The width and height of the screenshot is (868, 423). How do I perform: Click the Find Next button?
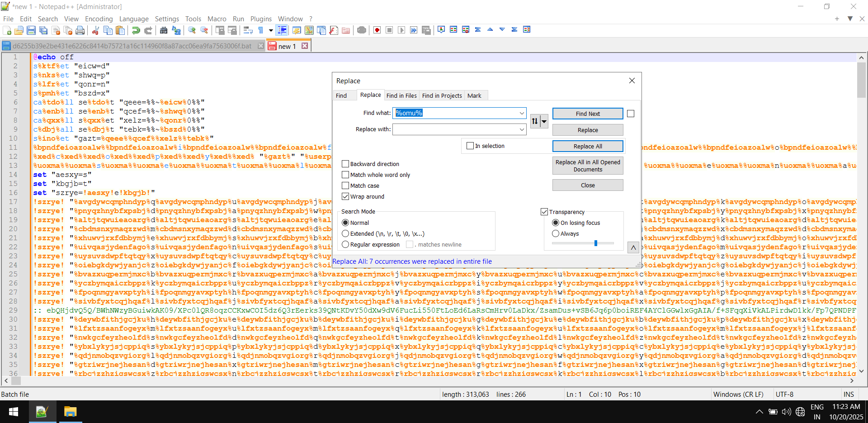click(x=587, y=114)
